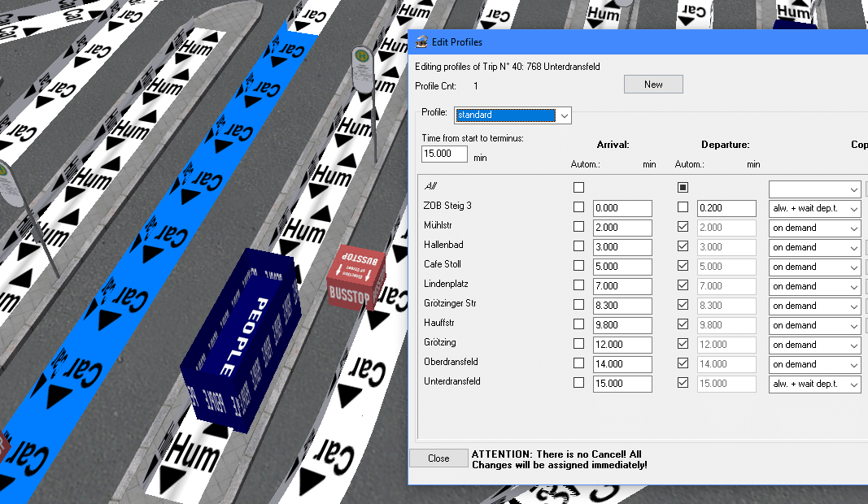Click the time from start to terminus field
868x504 pixels.
[x=444, y=154]
